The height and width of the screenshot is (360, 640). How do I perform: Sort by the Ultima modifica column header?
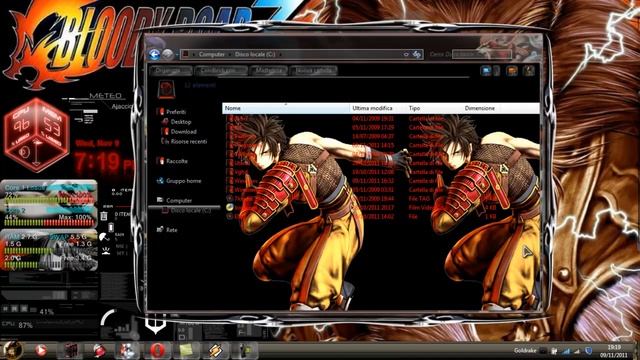coord(378,108)
